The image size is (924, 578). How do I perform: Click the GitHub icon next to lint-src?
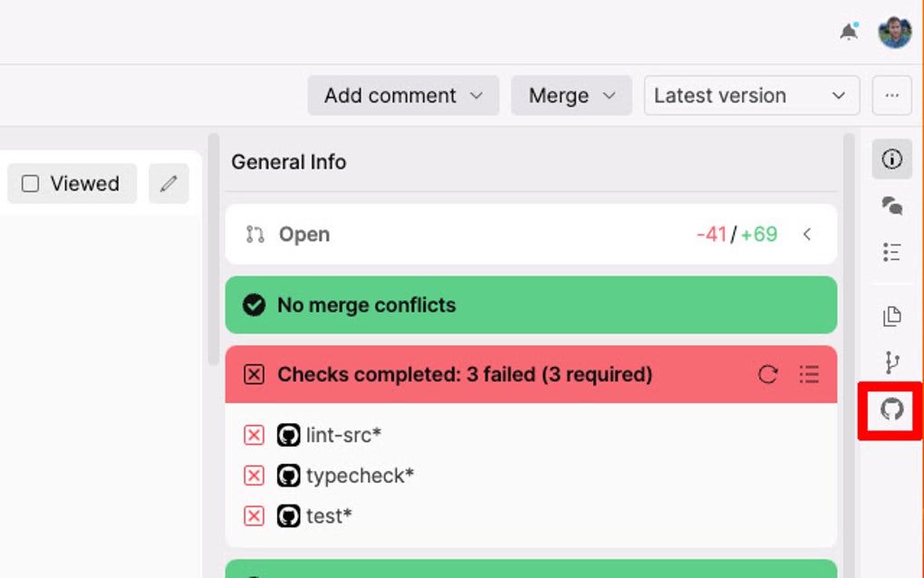click(288, 435)
